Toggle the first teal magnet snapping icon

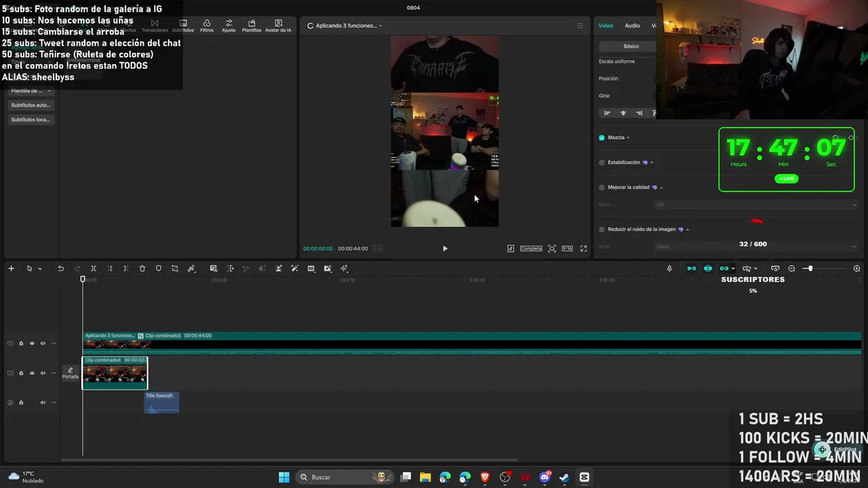click(x=692, y=268)
